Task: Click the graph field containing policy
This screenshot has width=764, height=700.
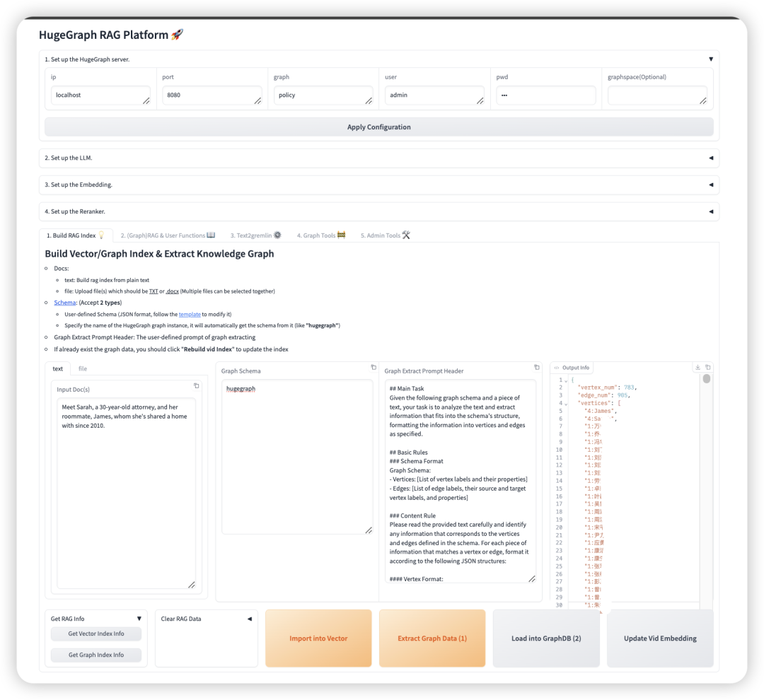Action: 323,95
